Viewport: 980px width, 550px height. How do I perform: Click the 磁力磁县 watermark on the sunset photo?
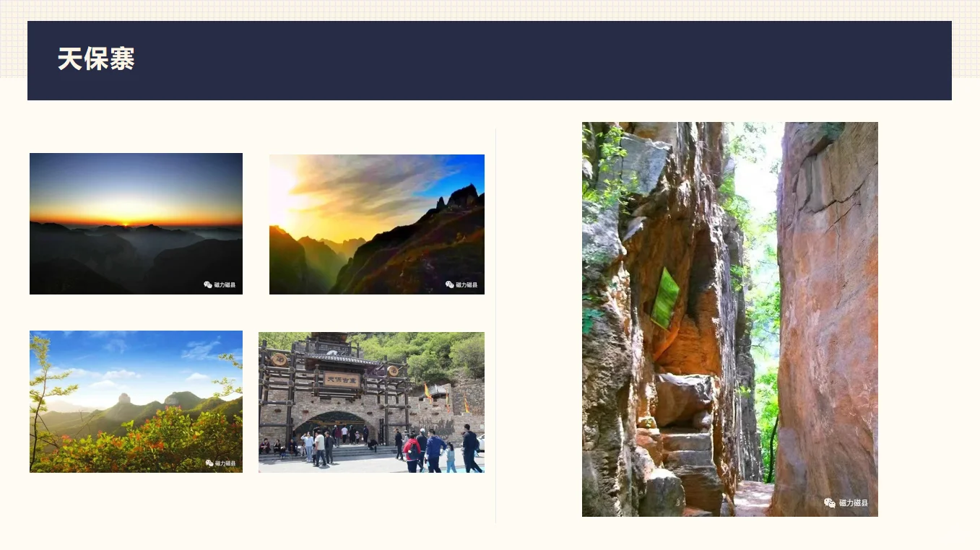click(x=225, y=284)
